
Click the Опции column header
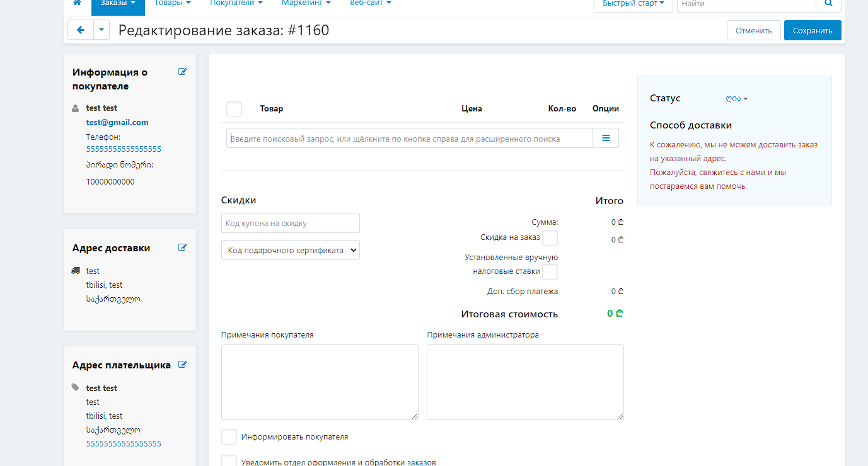click(x=606, y=108)
